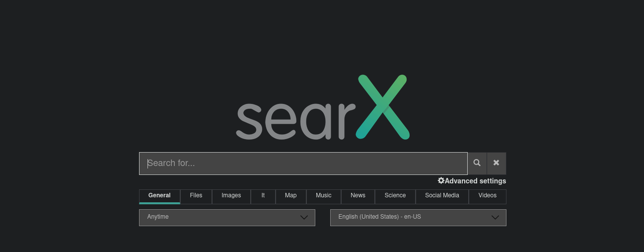Select the Science category tab
This screenshot has width=644, height=252.
click(x=395, y=196)
